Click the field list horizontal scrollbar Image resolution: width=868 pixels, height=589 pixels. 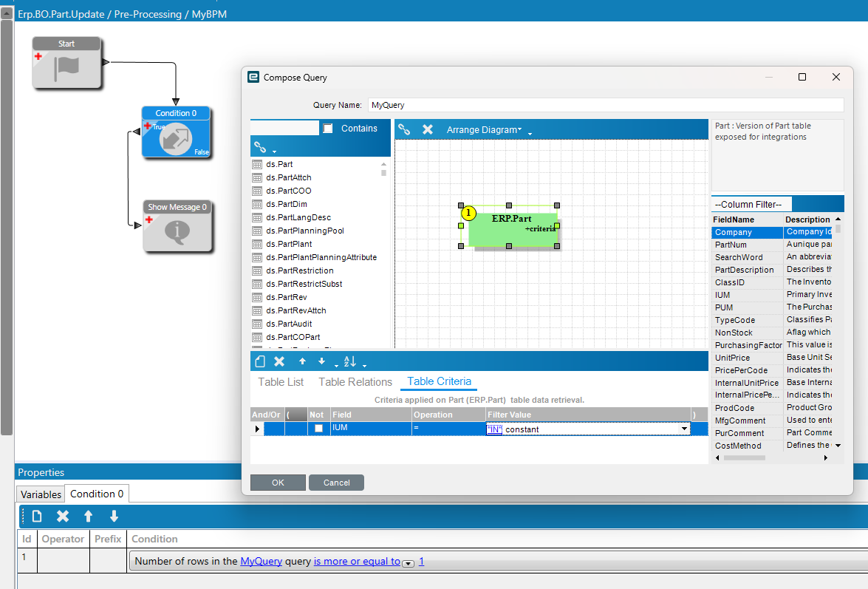tap(745, 457)
